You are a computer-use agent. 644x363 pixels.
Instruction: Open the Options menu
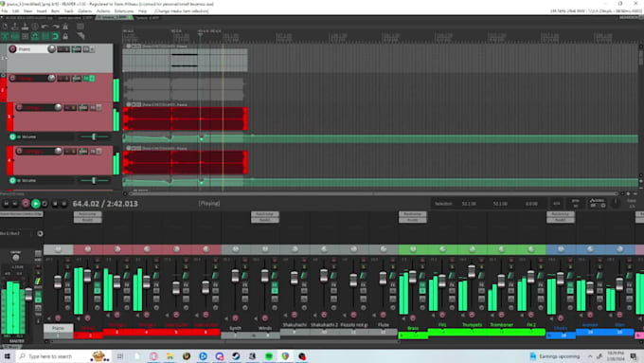[x=84, y=11]
